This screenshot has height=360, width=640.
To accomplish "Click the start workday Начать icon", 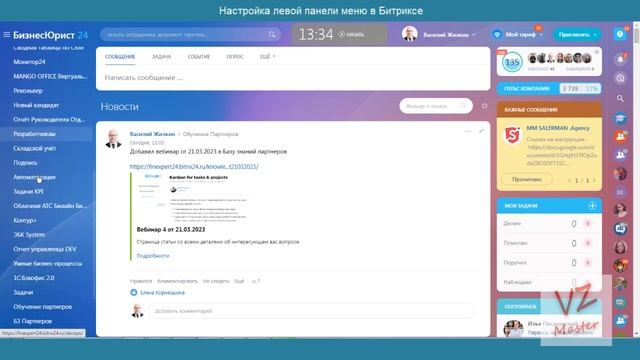I will coord(342,34).
